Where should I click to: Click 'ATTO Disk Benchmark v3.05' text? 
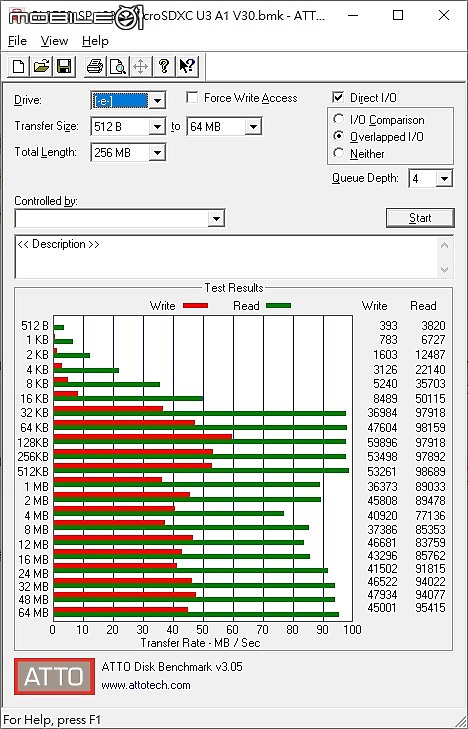click(172, 667)
